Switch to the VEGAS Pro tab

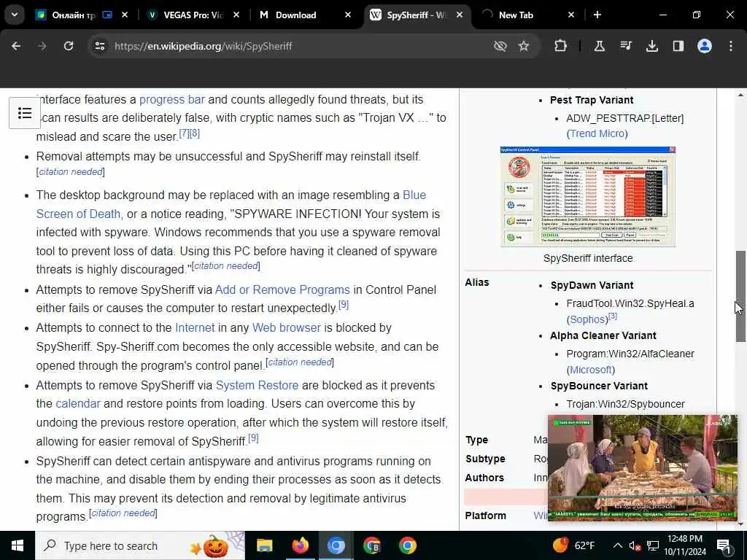(x=193, y=15)
